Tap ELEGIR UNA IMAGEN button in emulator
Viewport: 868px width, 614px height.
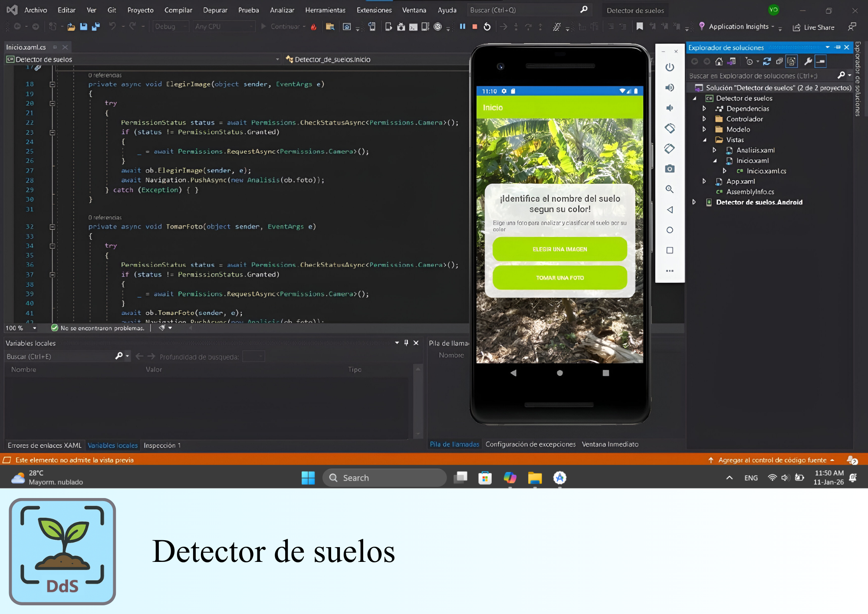click(559, 249)
